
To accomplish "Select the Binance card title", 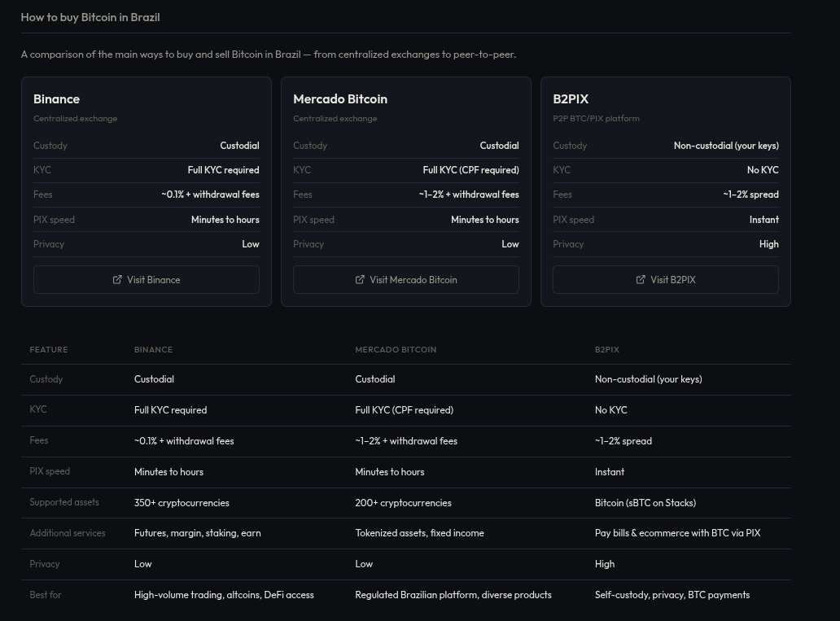I will [56, 99].
